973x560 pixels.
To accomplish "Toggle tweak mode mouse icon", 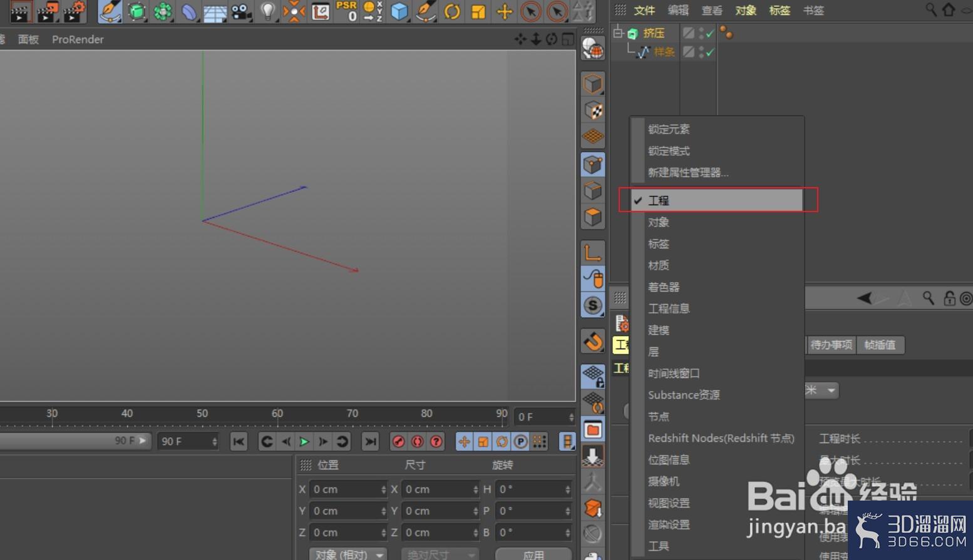I will point(593,278).
